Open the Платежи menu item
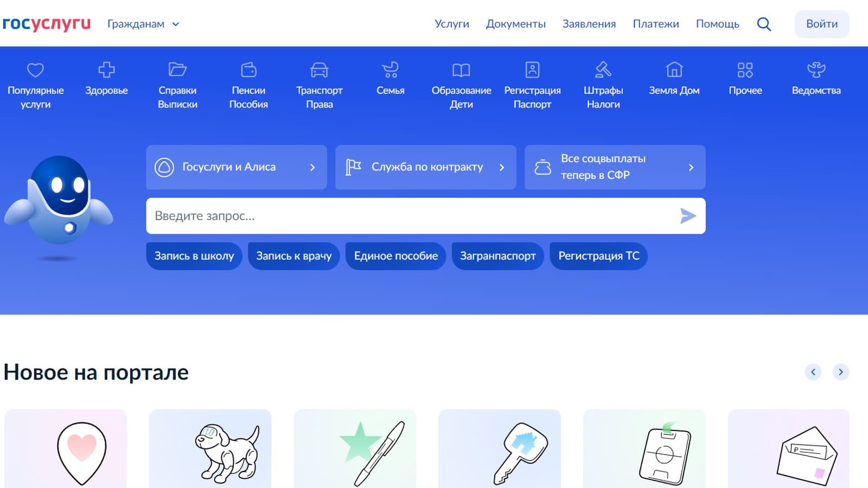Viewport: 868px width, 488px height. coord(656,24)
